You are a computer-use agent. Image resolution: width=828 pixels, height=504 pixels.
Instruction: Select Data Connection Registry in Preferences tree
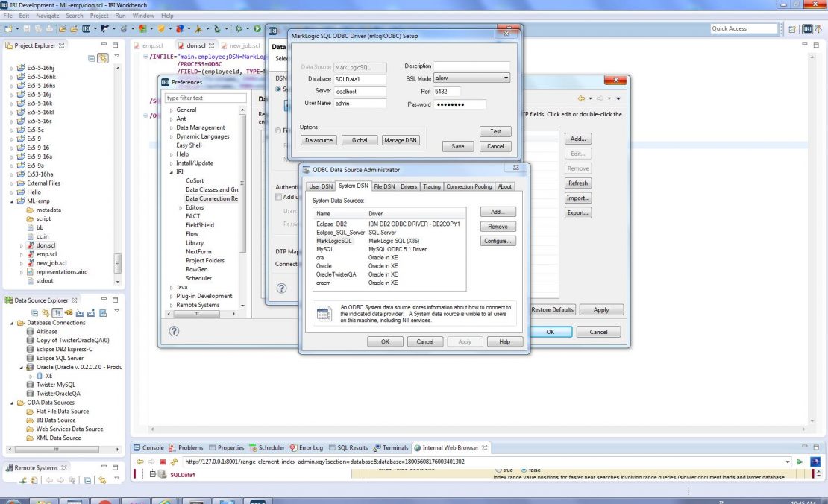coord(212,198)
